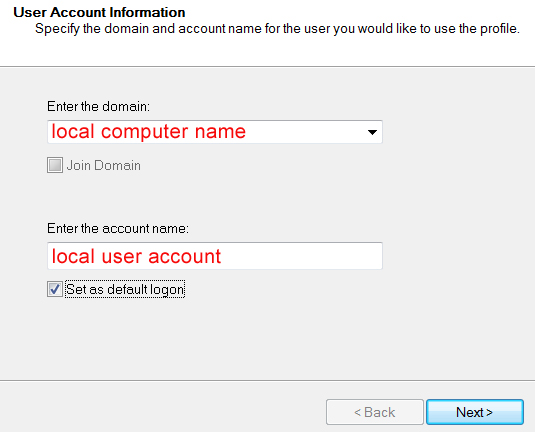Expand the domain dropdown arrow
This screenshot has width=535, height=432.
point(372,132)
